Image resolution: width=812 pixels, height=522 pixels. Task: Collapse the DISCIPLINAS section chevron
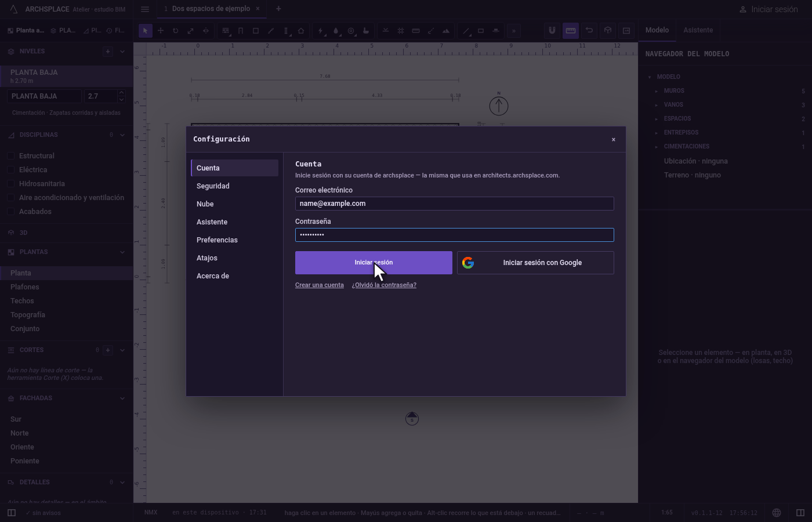122,135
